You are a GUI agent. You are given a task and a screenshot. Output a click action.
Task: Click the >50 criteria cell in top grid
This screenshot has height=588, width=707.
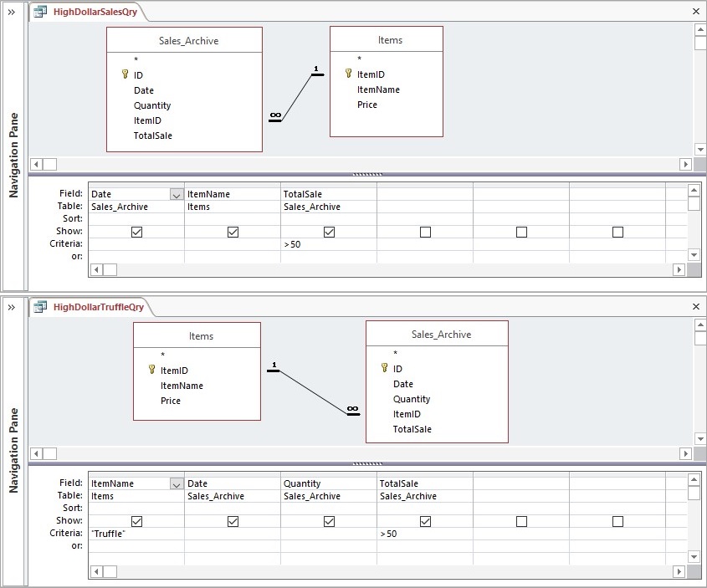tap(328, 244)
